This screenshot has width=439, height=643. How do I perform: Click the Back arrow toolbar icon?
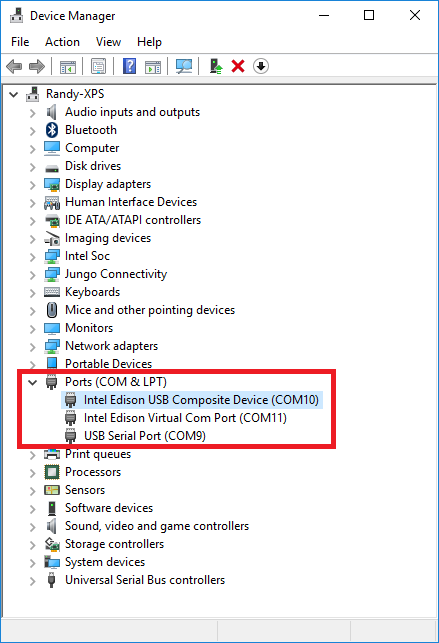coord(14,66)
